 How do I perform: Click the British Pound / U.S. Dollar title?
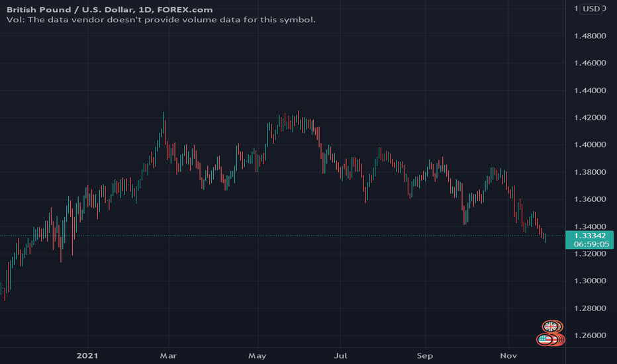pyautogui.click(x=109, y=9)
